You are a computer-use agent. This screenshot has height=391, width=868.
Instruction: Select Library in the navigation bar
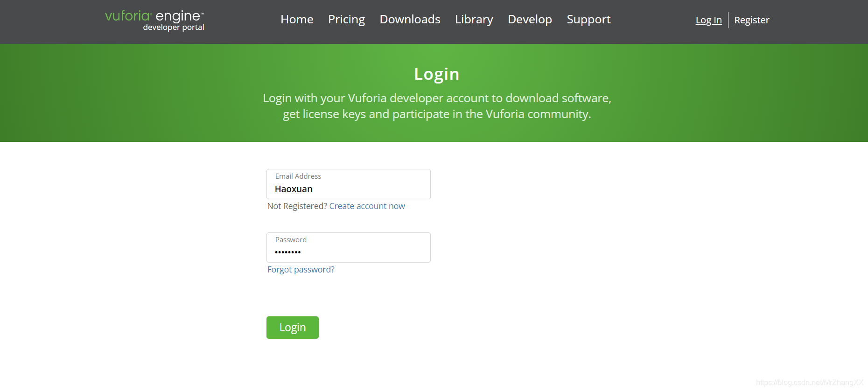474,20
